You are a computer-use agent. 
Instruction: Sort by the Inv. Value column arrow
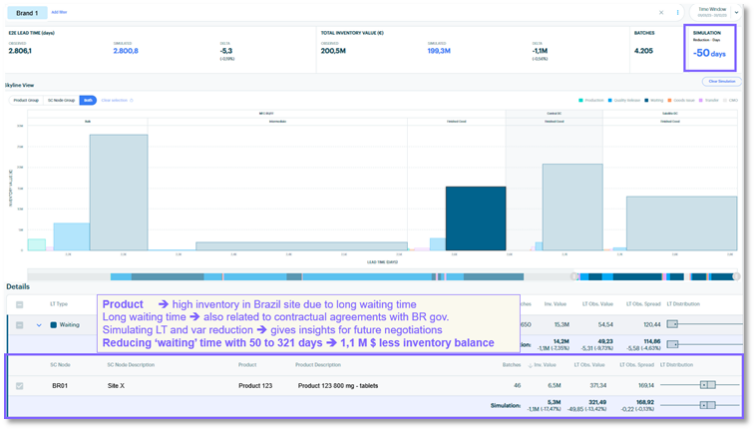tap(530, 365)
